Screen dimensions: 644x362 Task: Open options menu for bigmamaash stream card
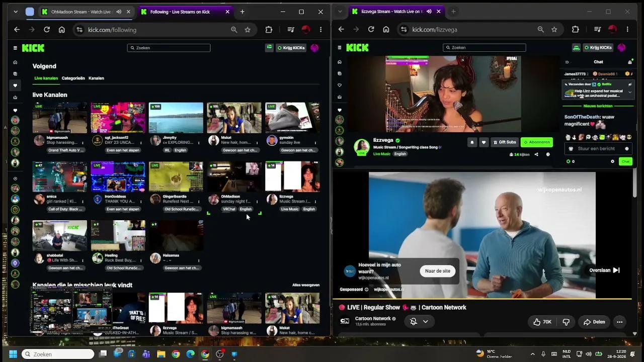click(x=82, y=143)
